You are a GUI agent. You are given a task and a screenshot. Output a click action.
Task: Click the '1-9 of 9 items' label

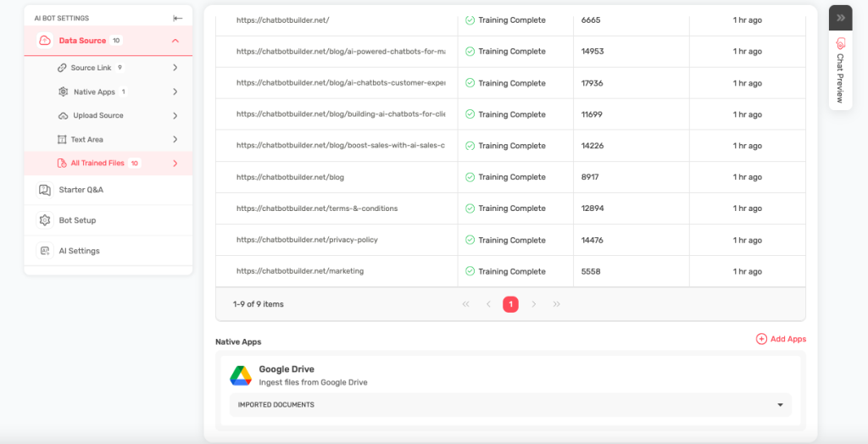coord(259,304)
